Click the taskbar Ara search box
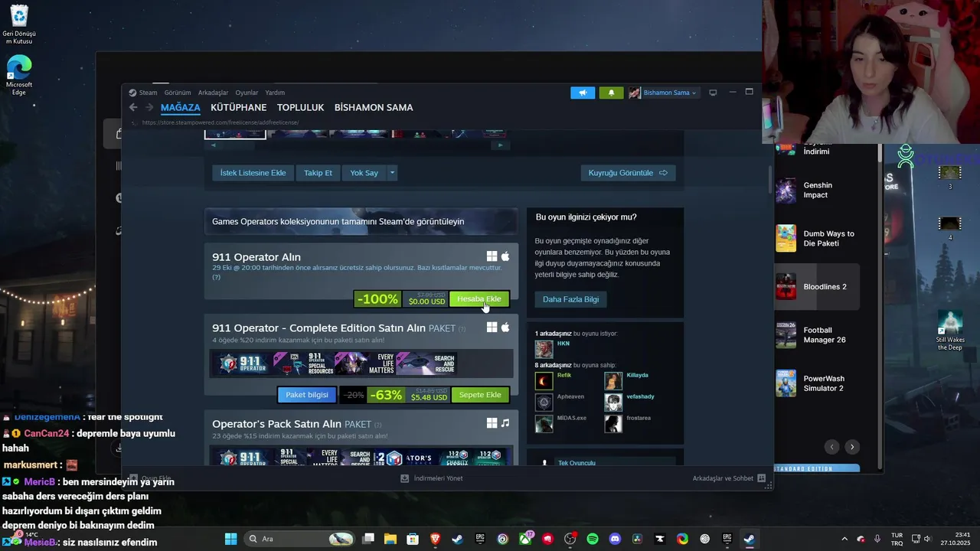The height and width of the screenshot is (551, 980). [299, 539]
